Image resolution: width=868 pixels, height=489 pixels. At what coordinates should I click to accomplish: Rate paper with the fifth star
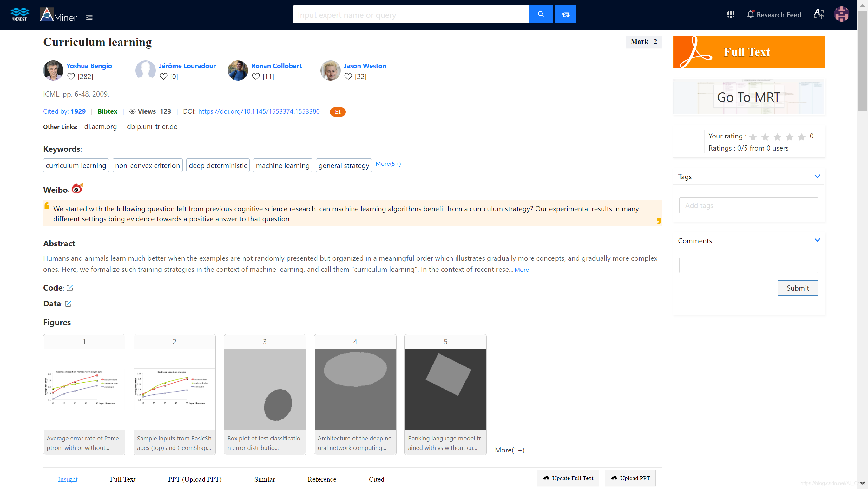tap(801, 137)
